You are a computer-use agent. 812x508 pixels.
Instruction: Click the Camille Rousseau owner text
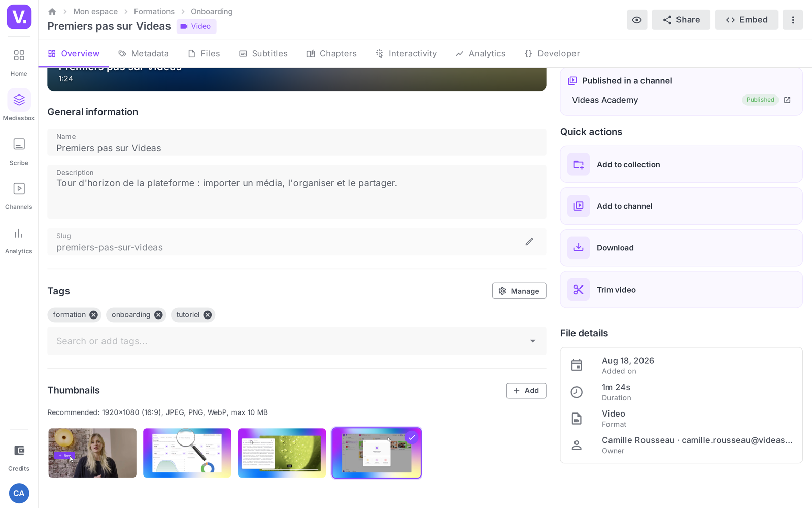(697, 440)
